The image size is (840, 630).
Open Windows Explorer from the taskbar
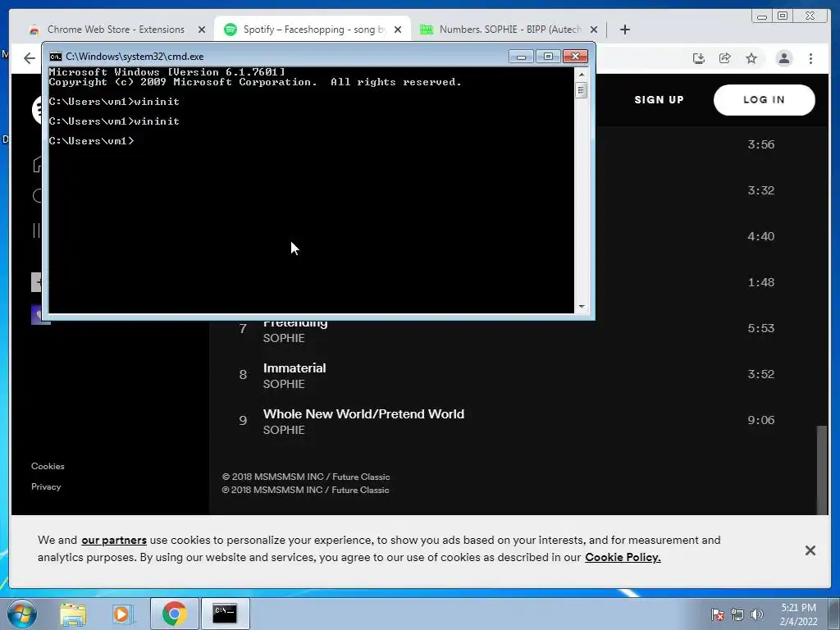click(73, 614)
